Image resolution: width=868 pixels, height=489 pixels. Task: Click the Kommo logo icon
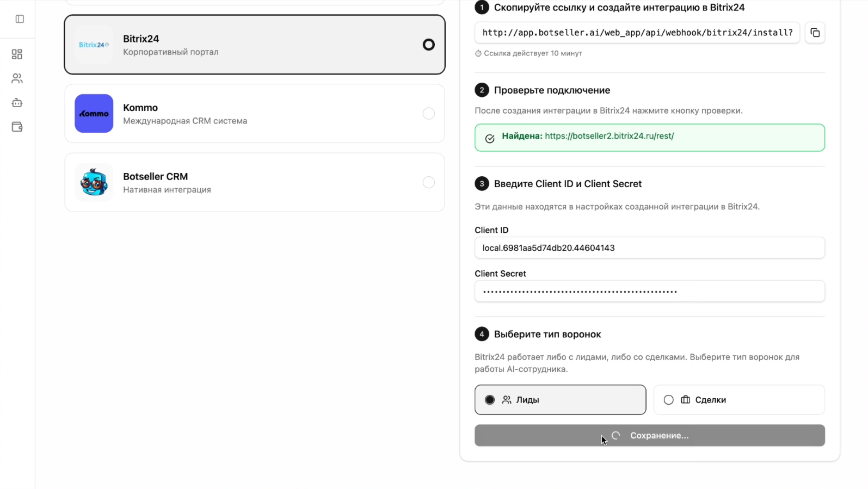(94, 113)
